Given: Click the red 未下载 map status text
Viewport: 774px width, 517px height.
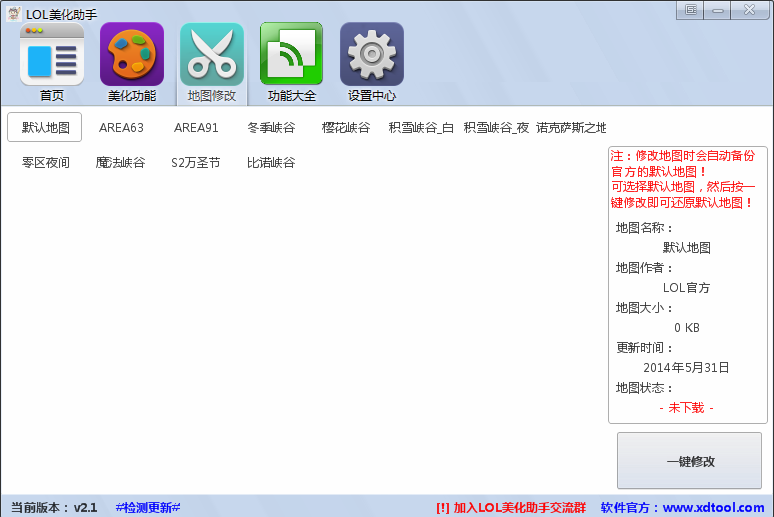Looking at the screenshot, I should pyautogui.click(x=686, y=407).
